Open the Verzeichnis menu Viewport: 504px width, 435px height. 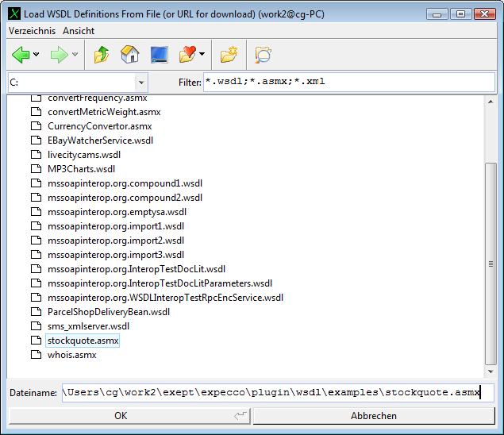click(x=32, y=30)
